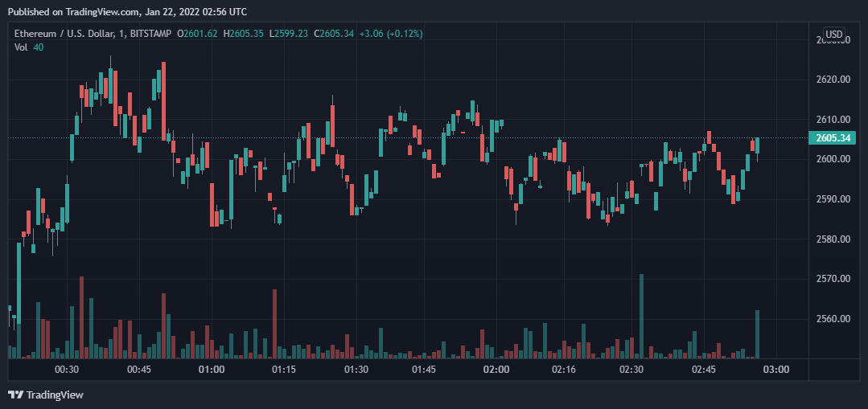Click the TradingView logo icon
The image size is (868, 409).
pyautogui.click(x=15, y=395)
